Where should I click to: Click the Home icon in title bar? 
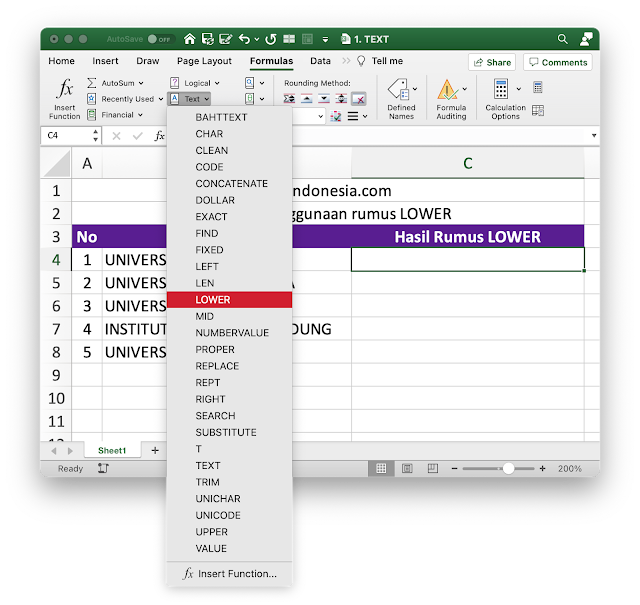point(189,39)
